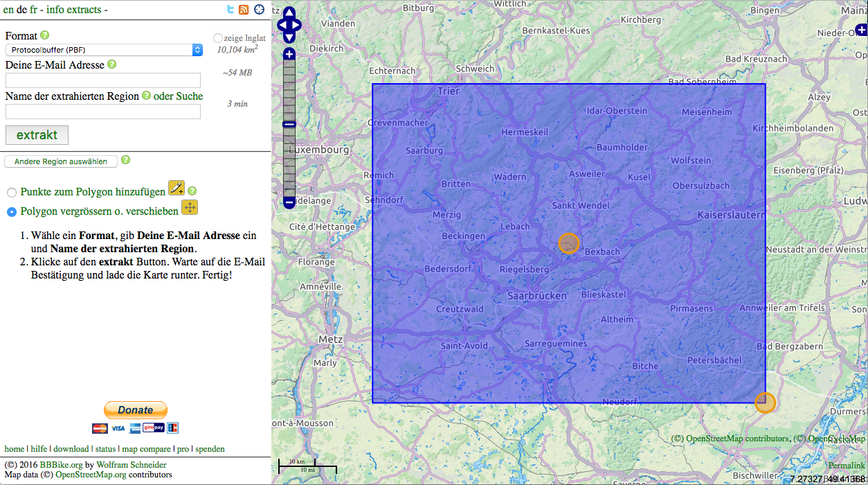Select Polygon vergrössern o. verschieben radio button
This screenshot has height=485, width=868.
click(12, 211)
